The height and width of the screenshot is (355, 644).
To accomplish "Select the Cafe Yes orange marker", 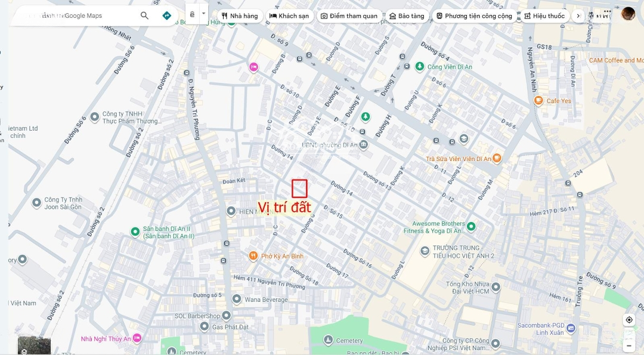I will (x=538, y=100).
